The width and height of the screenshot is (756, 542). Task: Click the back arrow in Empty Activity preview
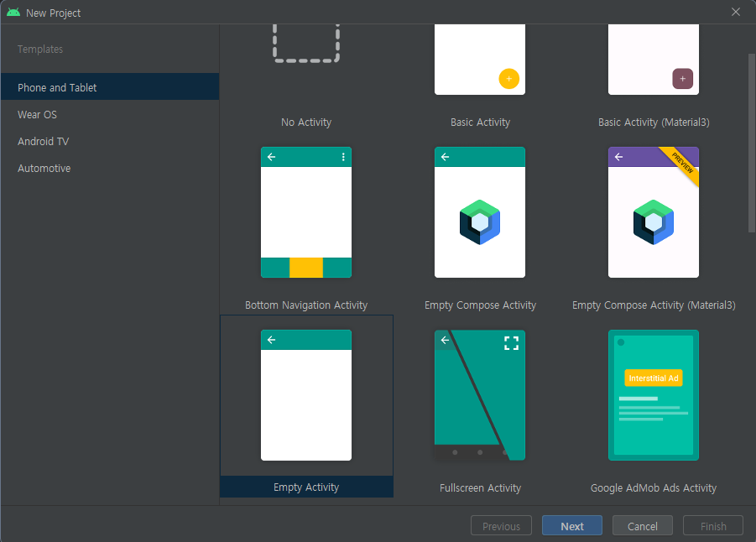coord(272,340)
